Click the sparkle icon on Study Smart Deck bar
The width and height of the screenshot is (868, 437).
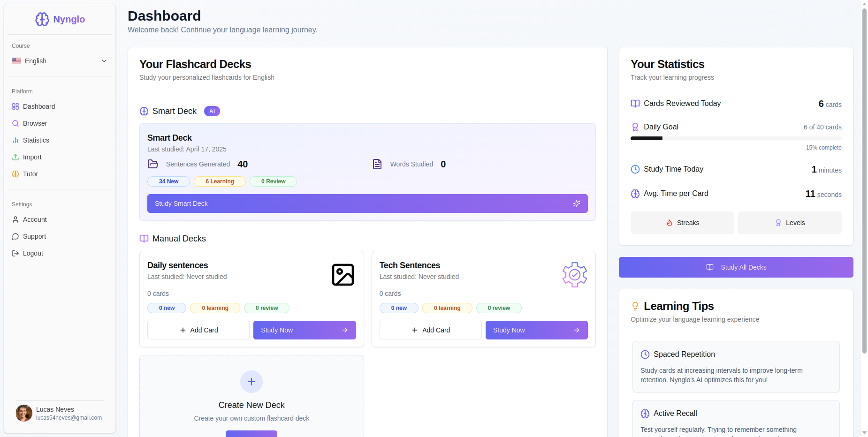coord(577,203)
